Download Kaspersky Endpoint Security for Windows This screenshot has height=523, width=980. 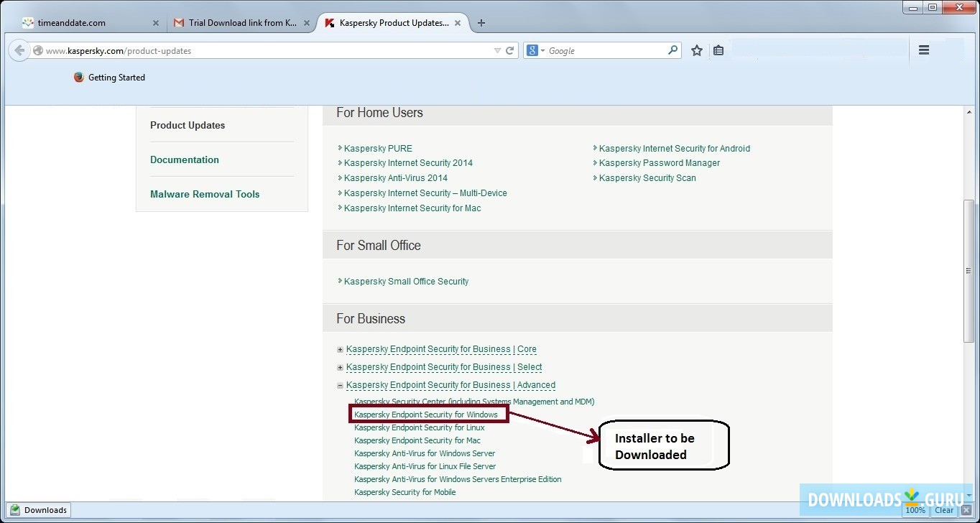point(426,415)
